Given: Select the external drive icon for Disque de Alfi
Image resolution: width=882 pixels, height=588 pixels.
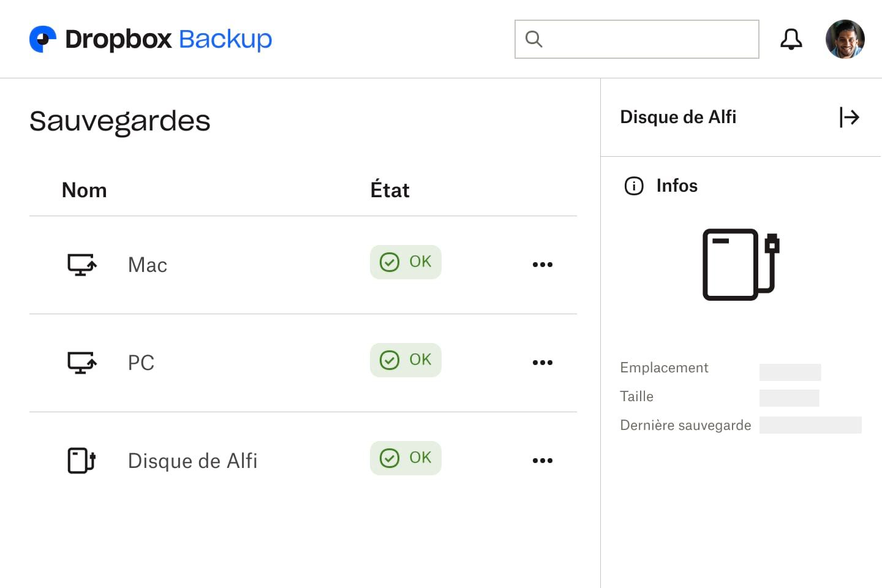Looking at the screenshot, I should [81, 461].
